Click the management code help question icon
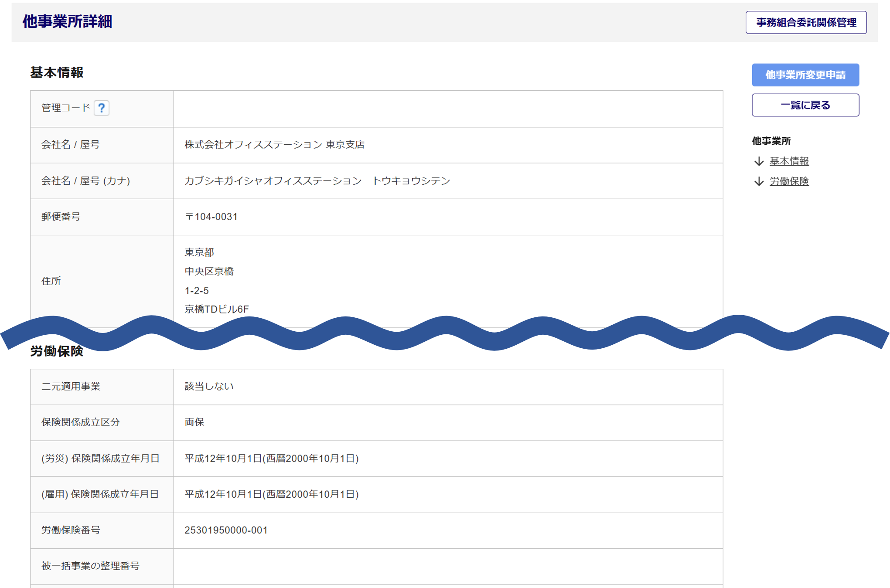 click(102, 108)
